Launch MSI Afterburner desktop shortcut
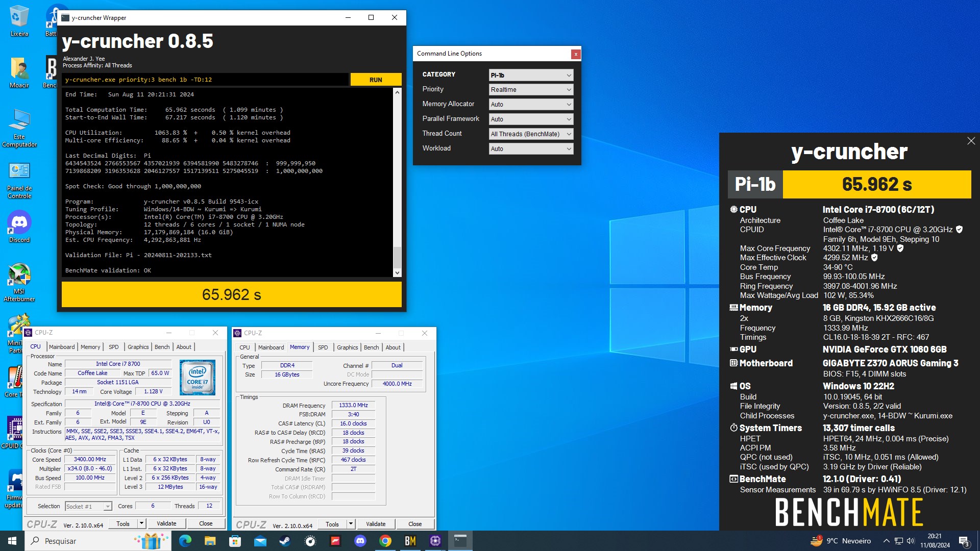 [x=19, y=282]
